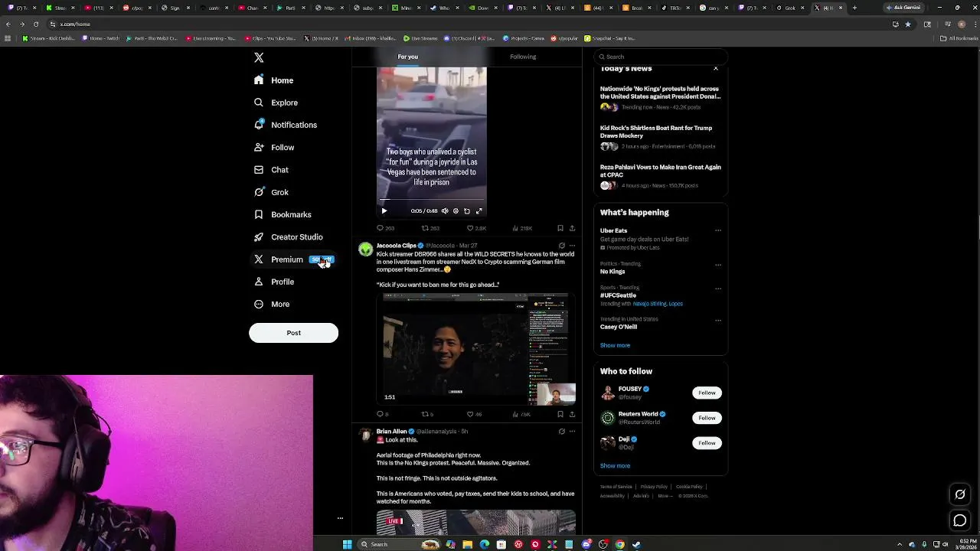Image resolution: width=980 pixels, height=551 pixels.
Task: Open Chrome from the taskbar
Action: coord(619,545)
